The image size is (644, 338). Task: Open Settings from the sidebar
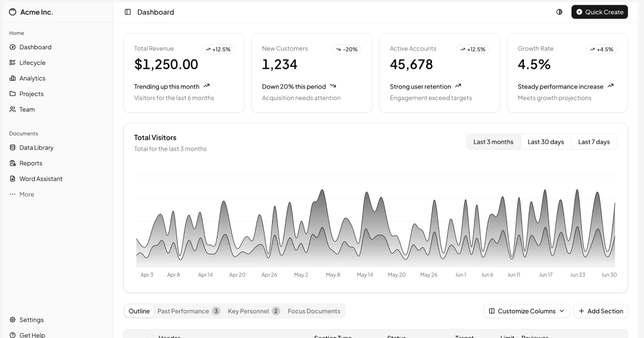pos(31,320)
